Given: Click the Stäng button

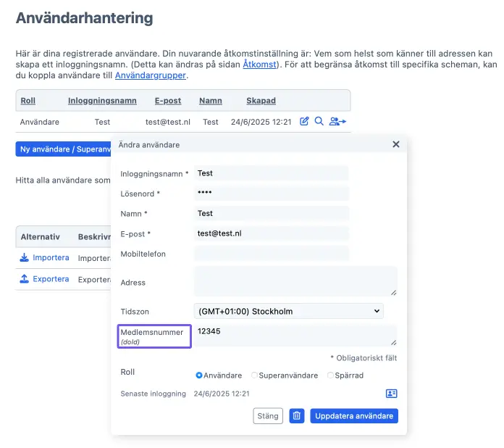Looking at the screenshot, I should coord(268,416).
